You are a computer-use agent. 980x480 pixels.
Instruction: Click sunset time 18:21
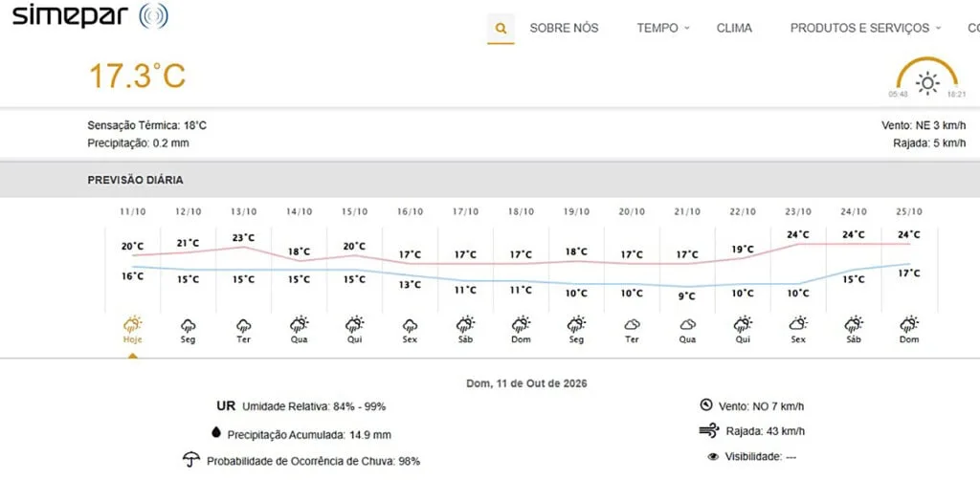pos(956,94)
